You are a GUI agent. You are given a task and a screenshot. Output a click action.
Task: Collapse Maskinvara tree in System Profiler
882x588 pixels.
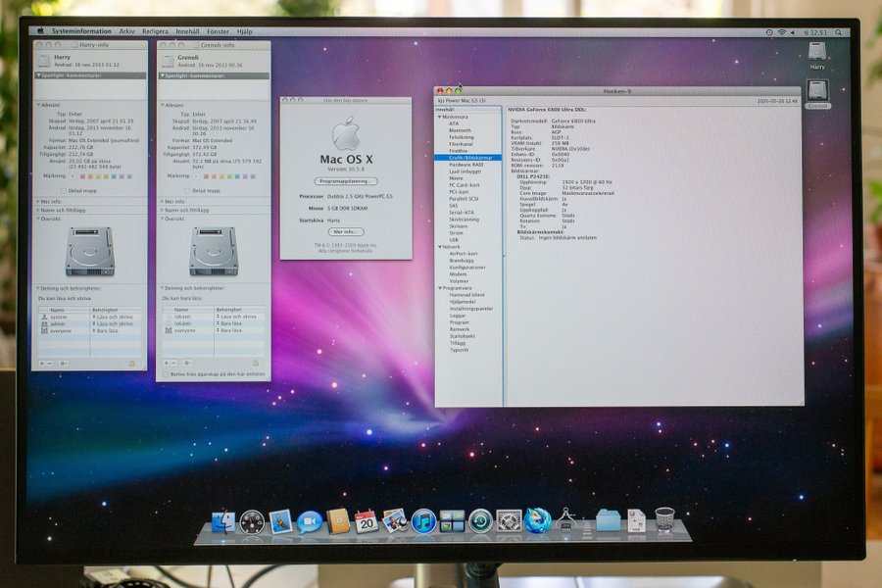tap(440, 117)
